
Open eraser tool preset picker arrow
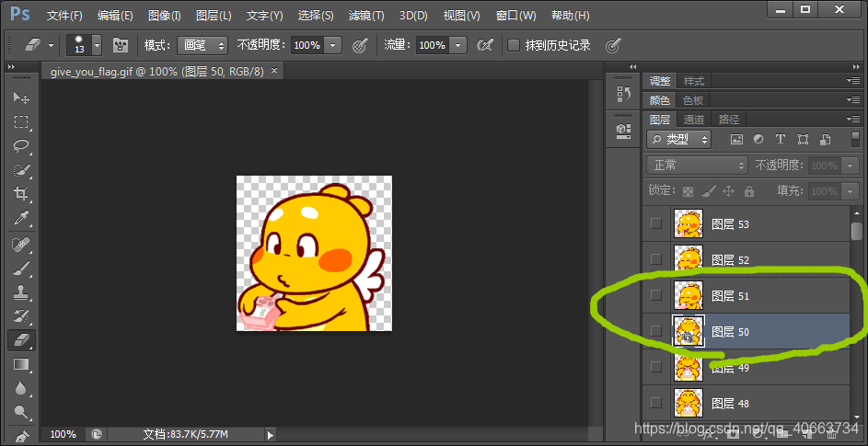pos(51,45)
